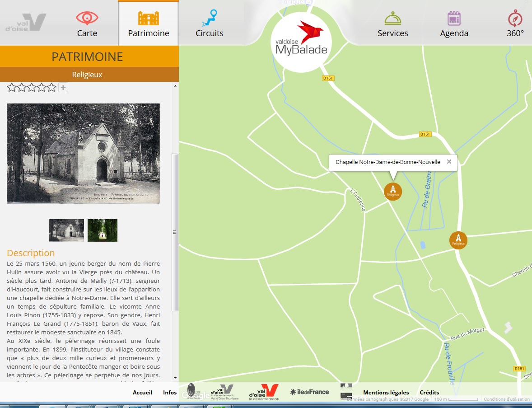Select the green forest path thumbnail
This screenshot has width=532, height=408.
coord(103,230)
